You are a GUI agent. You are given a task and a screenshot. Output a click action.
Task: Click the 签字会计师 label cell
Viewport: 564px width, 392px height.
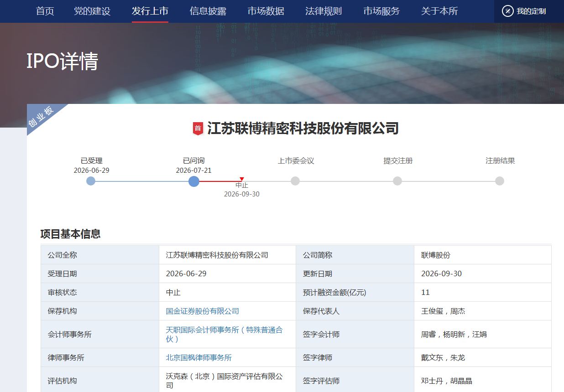[x=355, y=335]
